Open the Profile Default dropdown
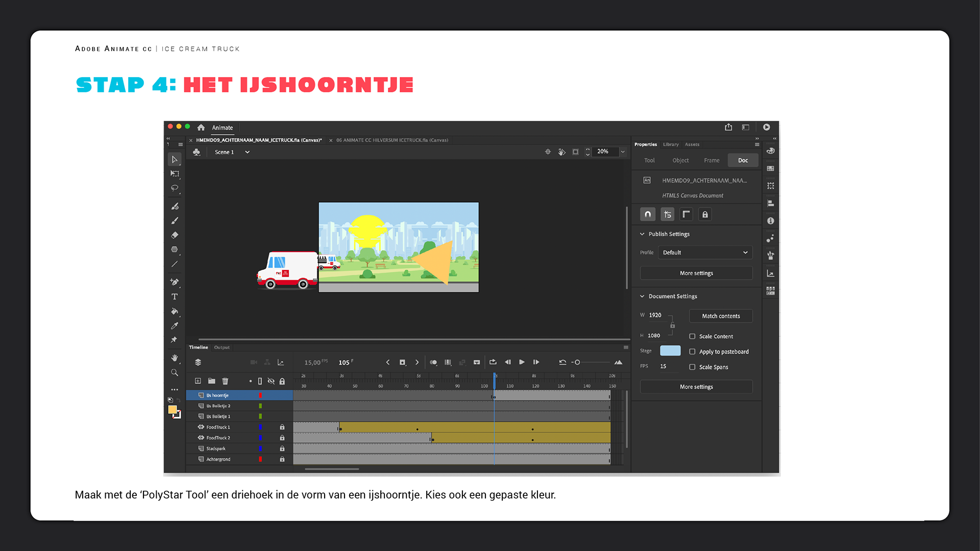This screenshot has height=551, width=980. coord(705,253)
